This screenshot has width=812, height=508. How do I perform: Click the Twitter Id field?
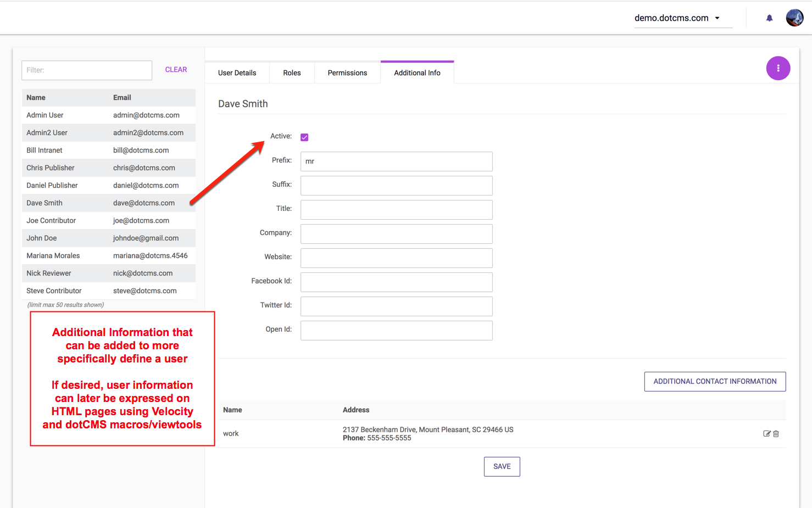coord(396,306)
